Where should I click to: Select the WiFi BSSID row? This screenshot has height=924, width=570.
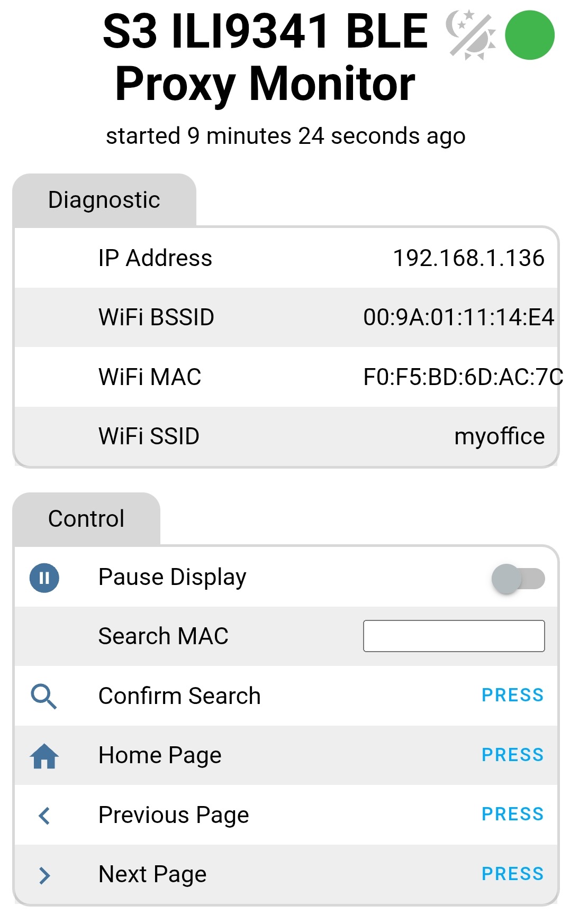click(x=286, y=317)
